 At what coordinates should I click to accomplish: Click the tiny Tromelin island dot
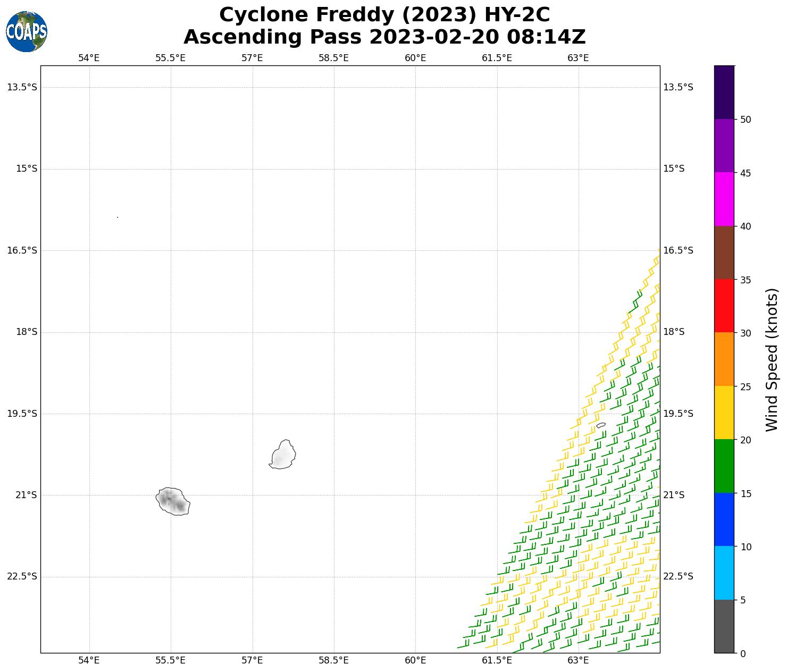tap(118, 217)
